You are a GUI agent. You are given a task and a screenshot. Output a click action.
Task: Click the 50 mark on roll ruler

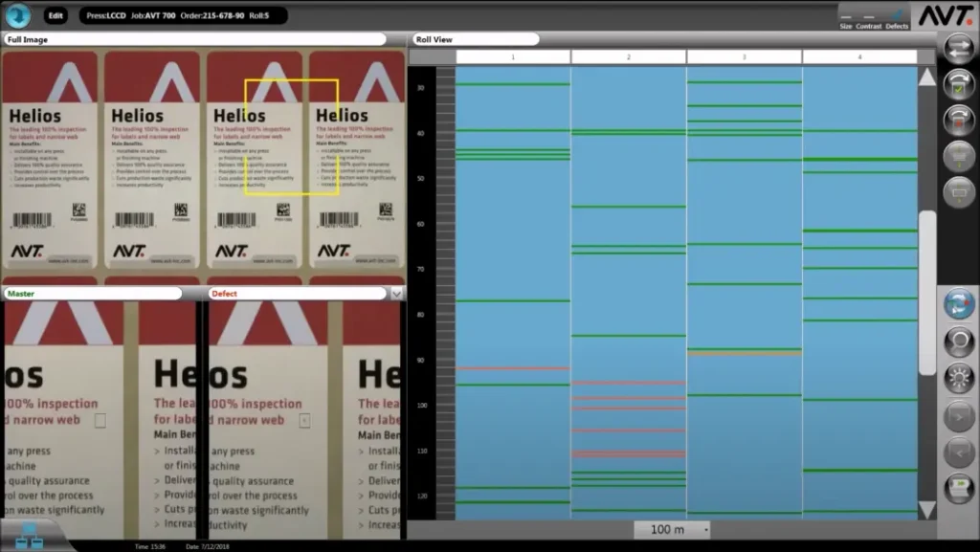[x=421, y=179]
